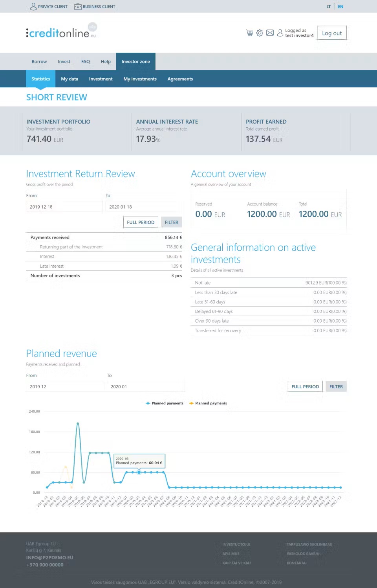Click the user profile icon
The width and height of the screenshot is (377, 588).
280,33
